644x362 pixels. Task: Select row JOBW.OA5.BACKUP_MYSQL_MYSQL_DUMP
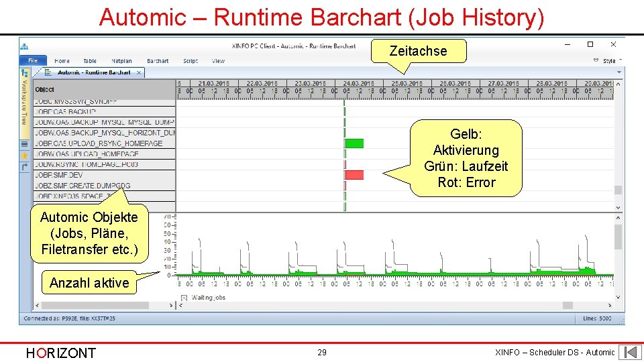coord(105,122)
